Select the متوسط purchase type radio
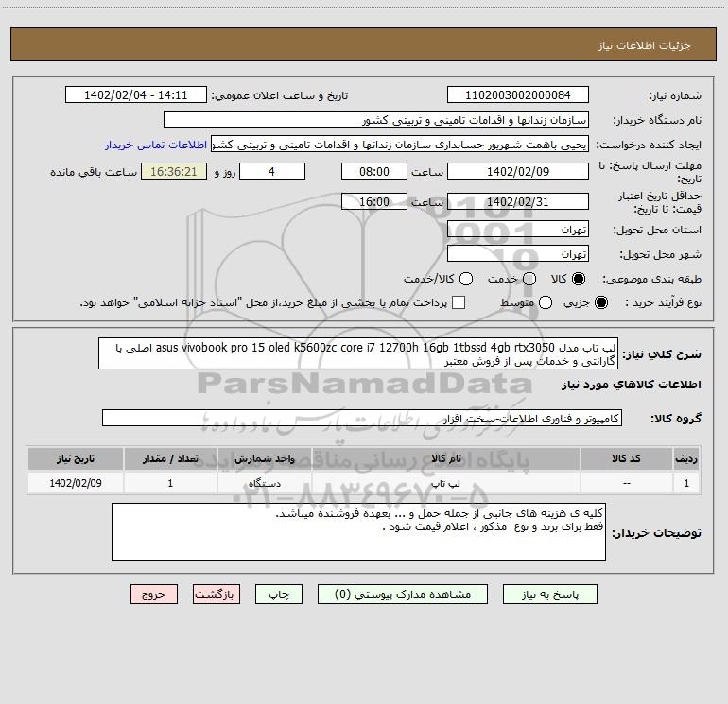 click(x=546, y=302)
